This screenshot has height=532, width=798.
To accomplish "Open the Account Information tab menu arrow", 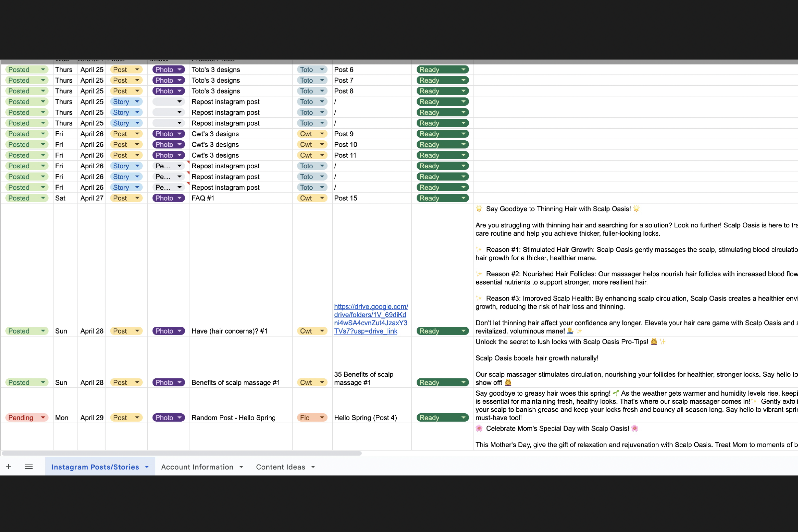I will coord(241,467).
